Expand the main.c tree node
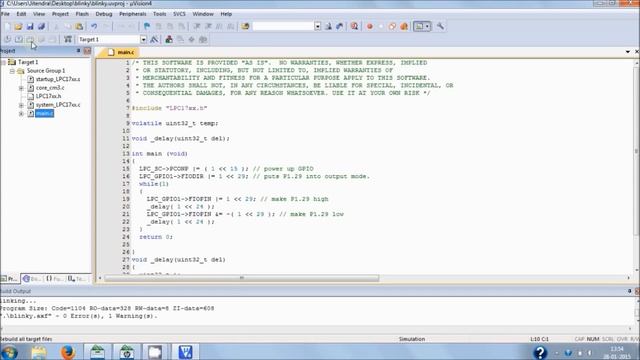Screen dimensions: 640x360 click(21, 113)
